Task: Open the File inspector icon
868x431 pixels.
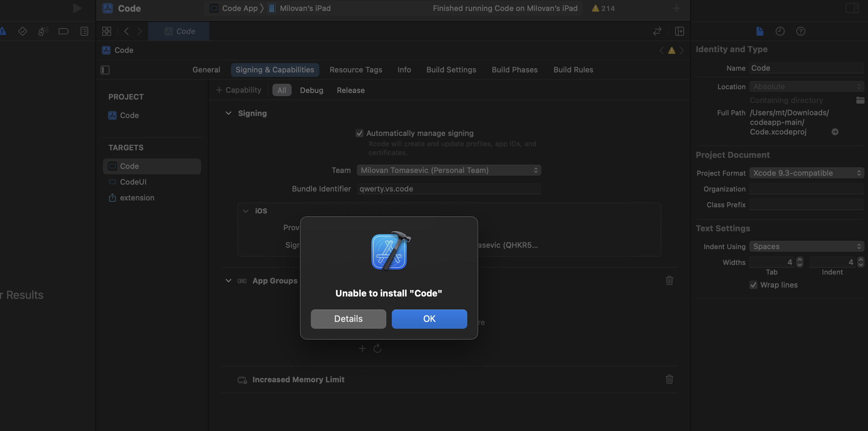Action: (760, 31)
